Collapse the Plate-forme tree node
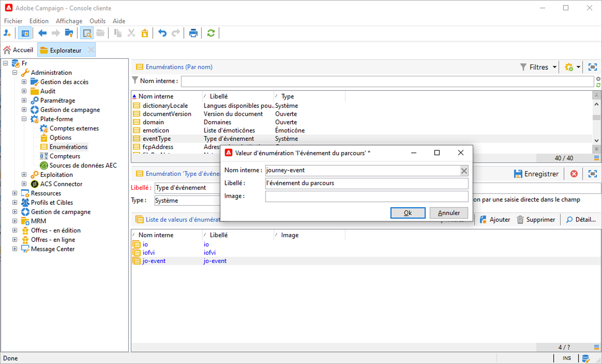 click(x=24, y=119)
